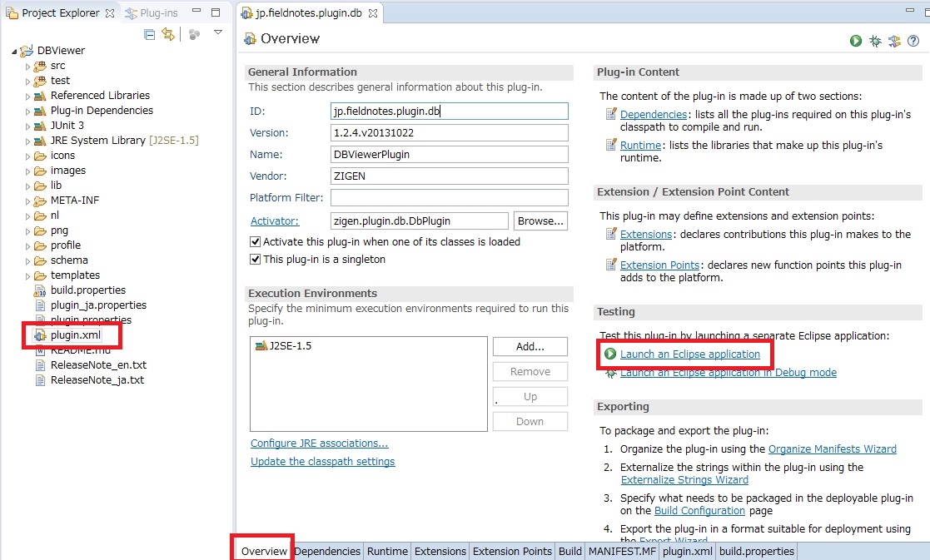The height and width of the screenshot is (560, 930).
Task: Collapse All in the Project Explorer toolbar
Action: pyautogui.click(x=150, y=32)
